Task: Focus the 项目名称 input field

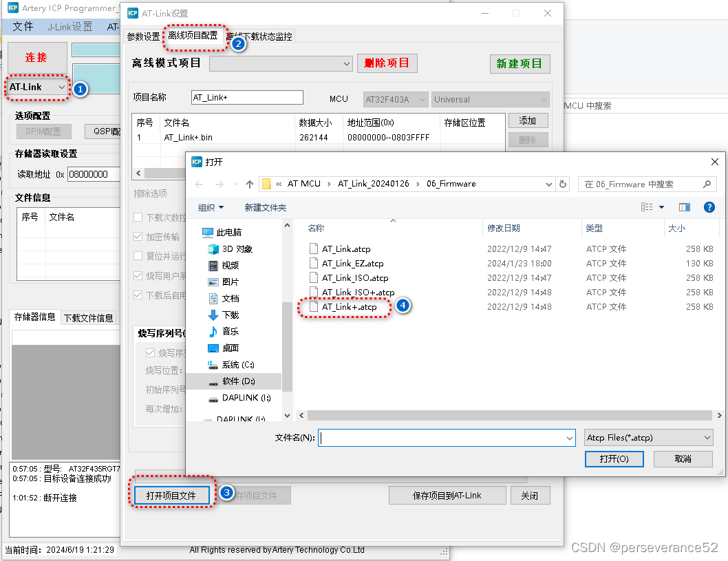Action: [247, 98]
